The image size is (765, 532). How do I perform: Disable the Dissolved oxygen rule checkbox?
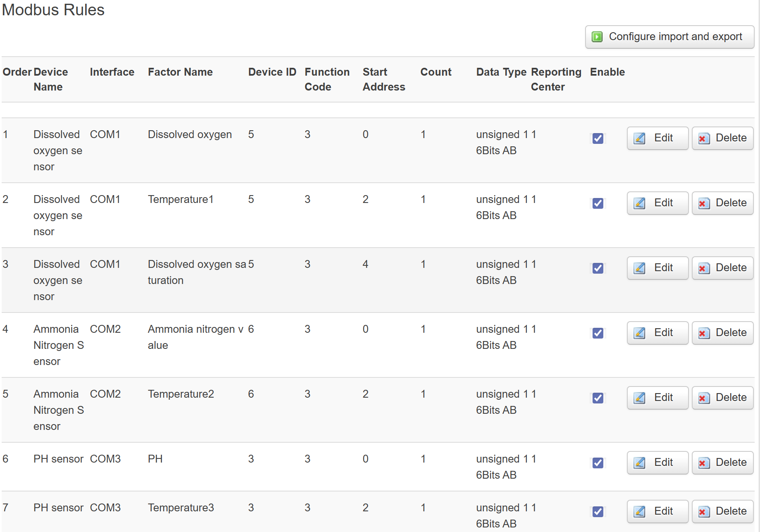[598, 138]
